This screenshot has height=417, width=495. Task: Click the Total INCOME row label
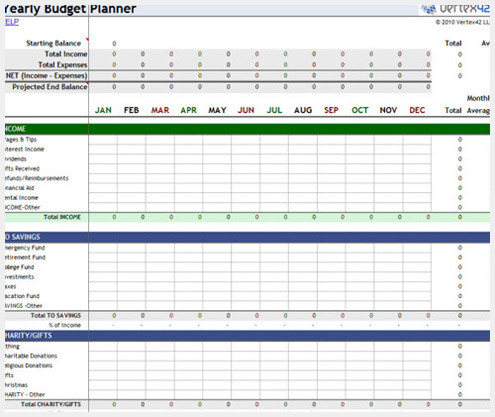[62, 217]
